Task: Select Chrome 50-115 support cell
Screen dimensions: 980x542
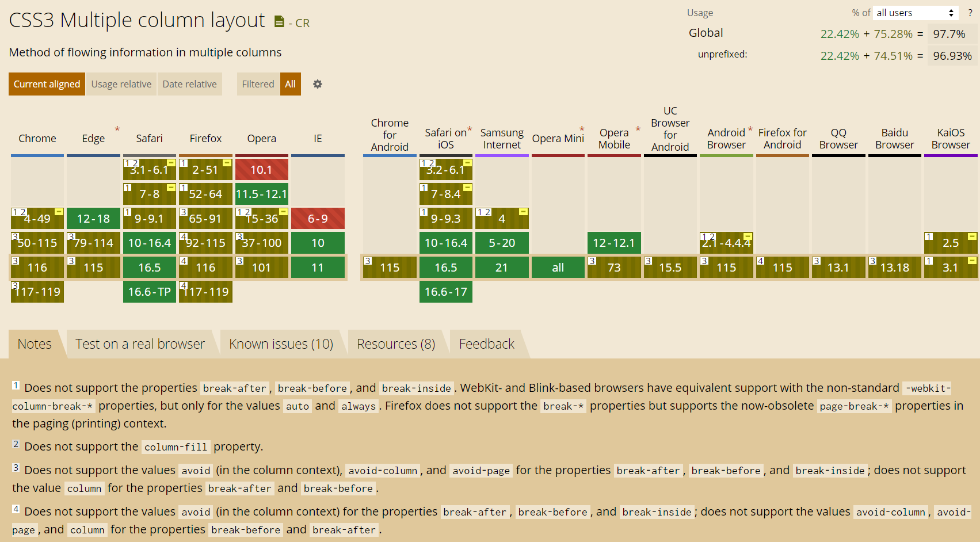Action: (x=37, y=243)
